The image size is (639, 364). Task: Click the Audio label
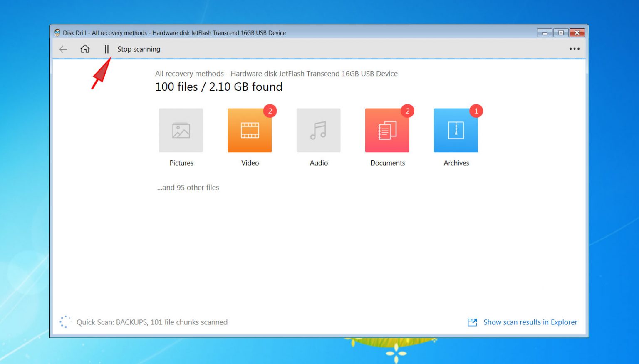[x=319, y=163]
